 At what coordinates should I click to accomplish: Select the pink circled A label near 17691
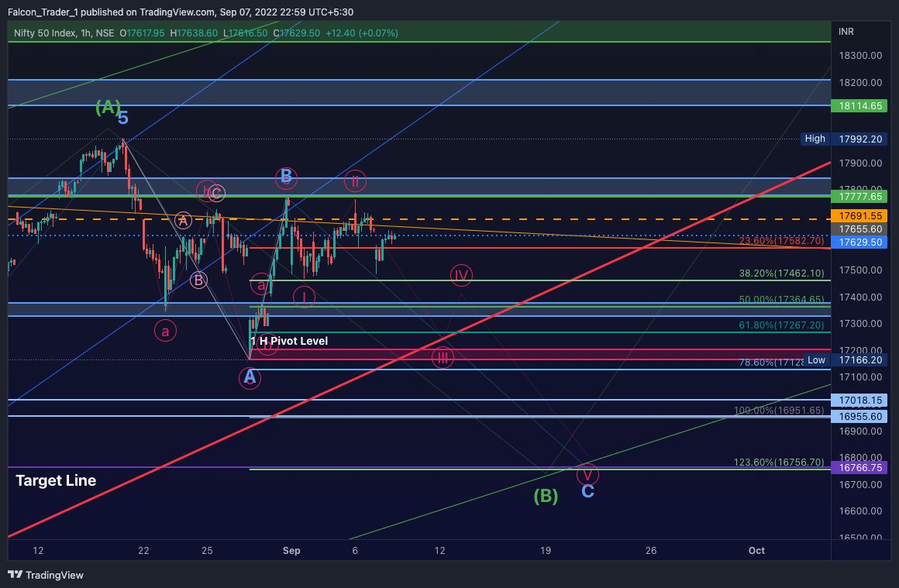pos(183,220)
